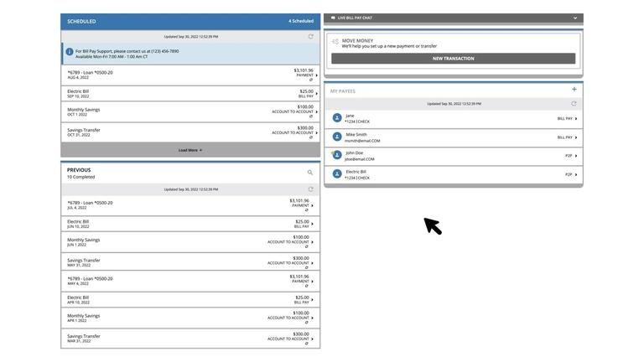The height and width of the screenshot is (362, 644).
Task: Select Monthly Savings dated Jun 1 2022
Action: [x=190, y=242]
